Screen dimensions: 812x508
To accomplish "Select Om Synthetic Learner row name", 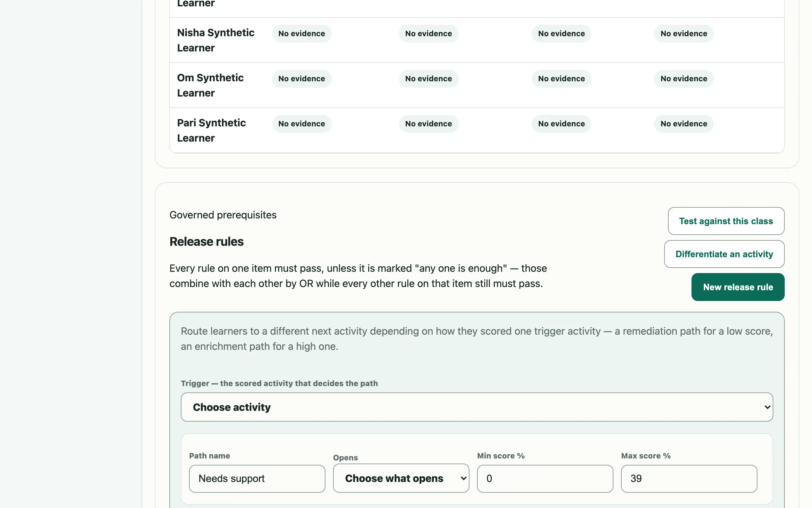I will (x=210, y=85).
